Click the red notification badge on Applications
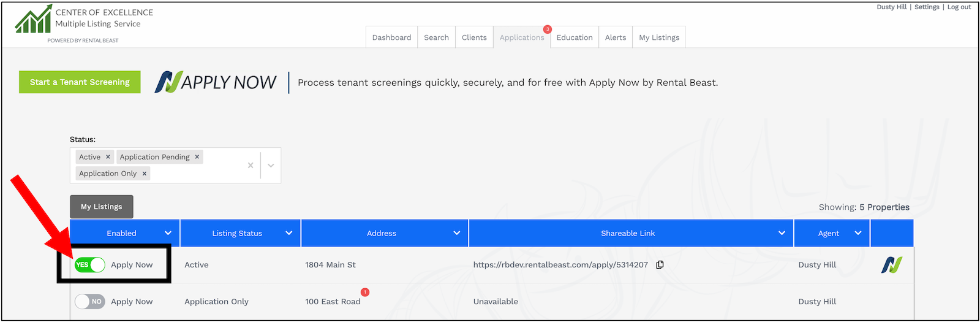This screenshot has height=322, width=980. [548, 29]
